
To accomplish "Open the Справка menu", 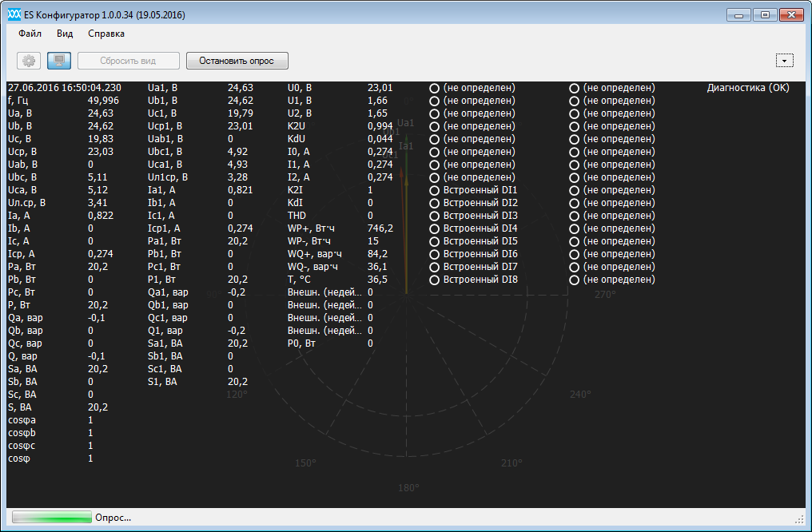I will point(106,34).
